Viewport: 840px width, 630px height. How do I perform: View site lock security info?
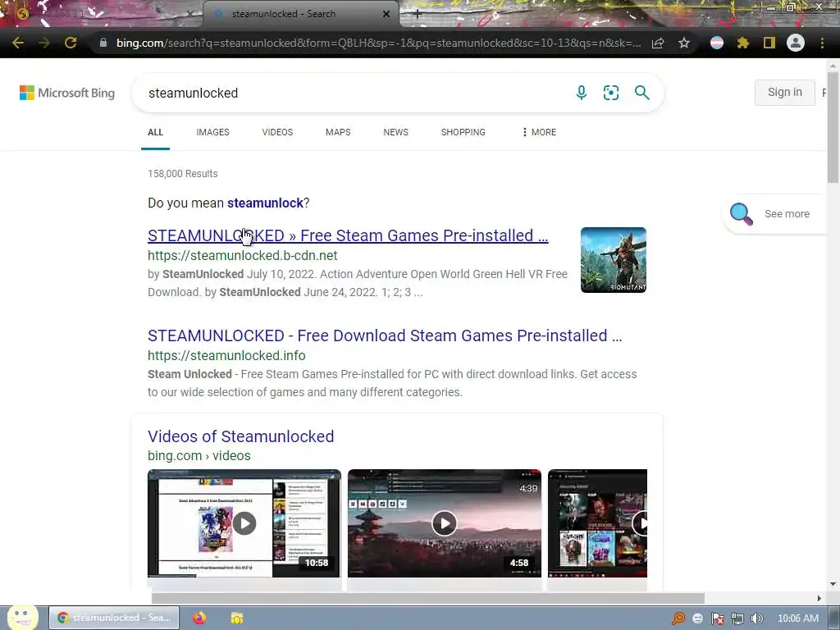pyautogui.click(x=103, y=43)
